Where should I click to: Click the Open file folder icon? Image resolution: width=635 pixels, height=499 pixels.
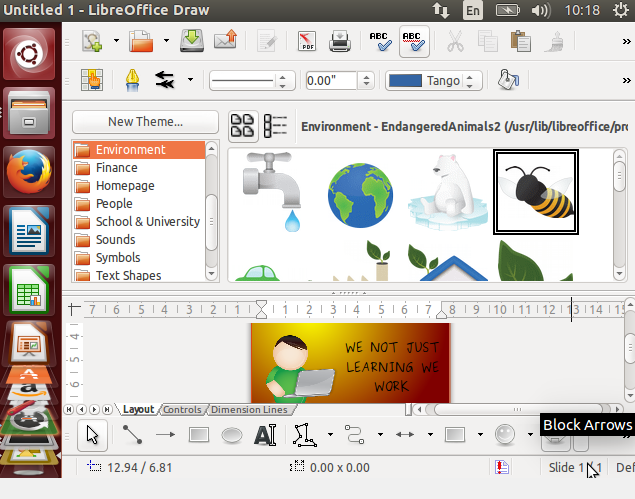point(141,41)
